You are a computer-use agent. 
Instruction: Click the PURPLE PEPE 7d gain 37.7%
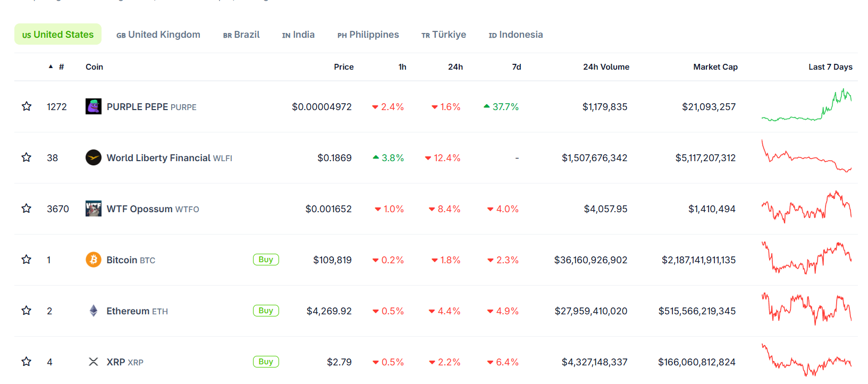tap(501, 107)
